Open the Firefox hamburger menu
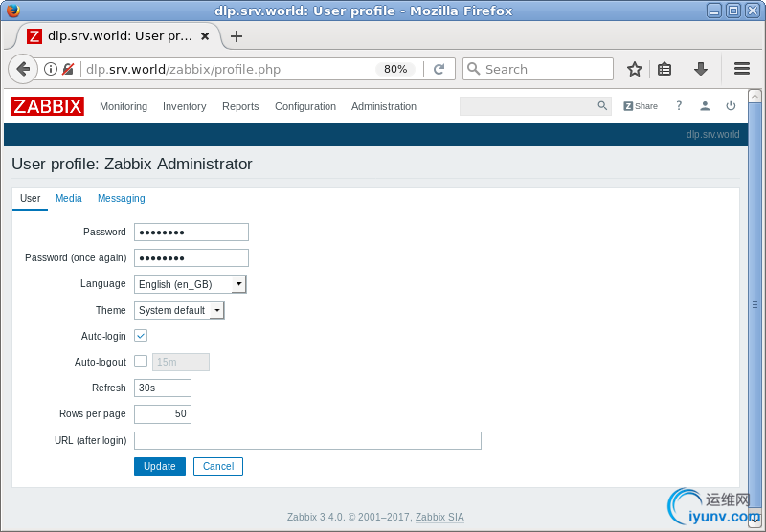 tap(741, 69)
